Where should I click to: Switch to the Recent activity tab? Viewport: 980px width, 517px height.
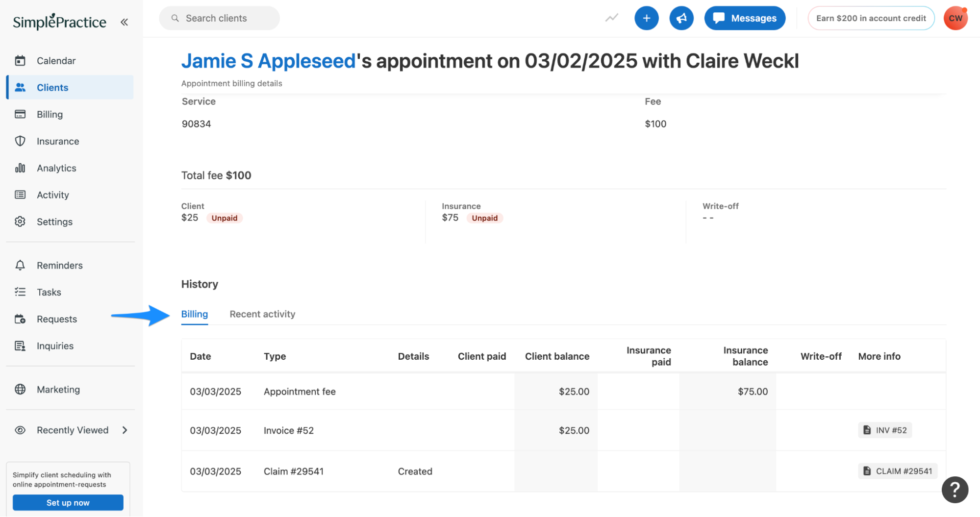(x=262, y=314)
